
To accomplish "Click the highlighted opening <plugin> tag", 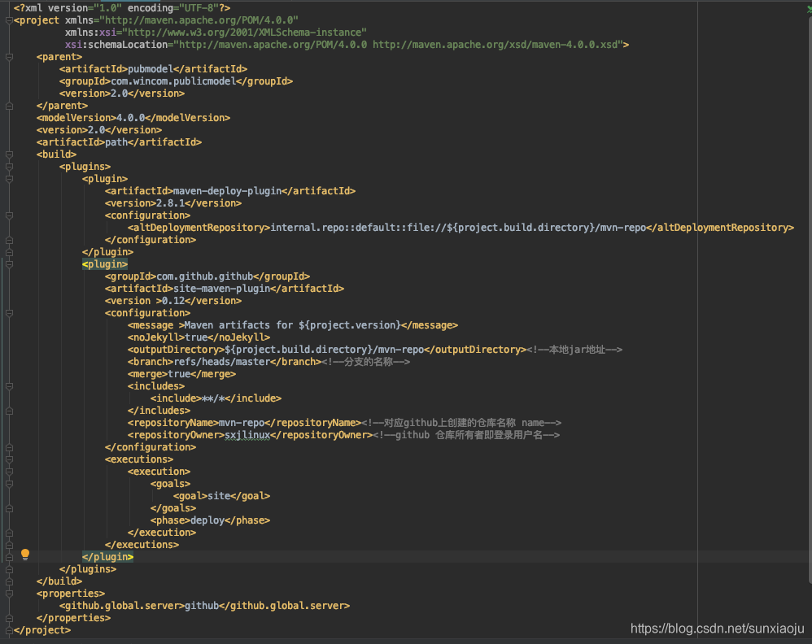I will point(105,264).
